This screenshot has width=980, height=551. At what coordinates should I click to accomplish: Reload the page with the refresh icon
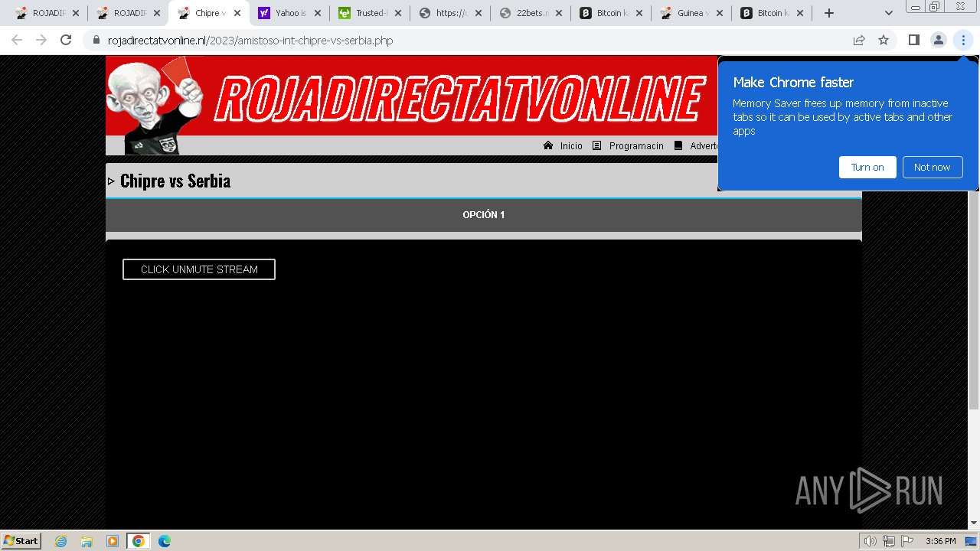[66, 41]
